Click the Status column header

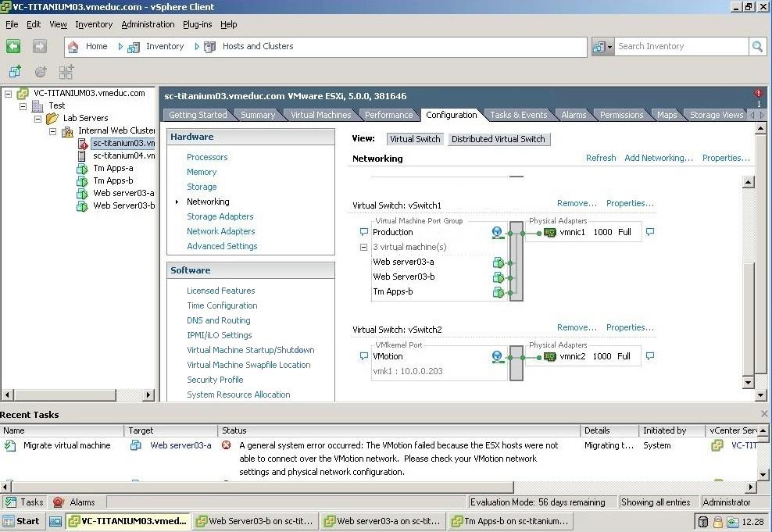coord(399,430)
